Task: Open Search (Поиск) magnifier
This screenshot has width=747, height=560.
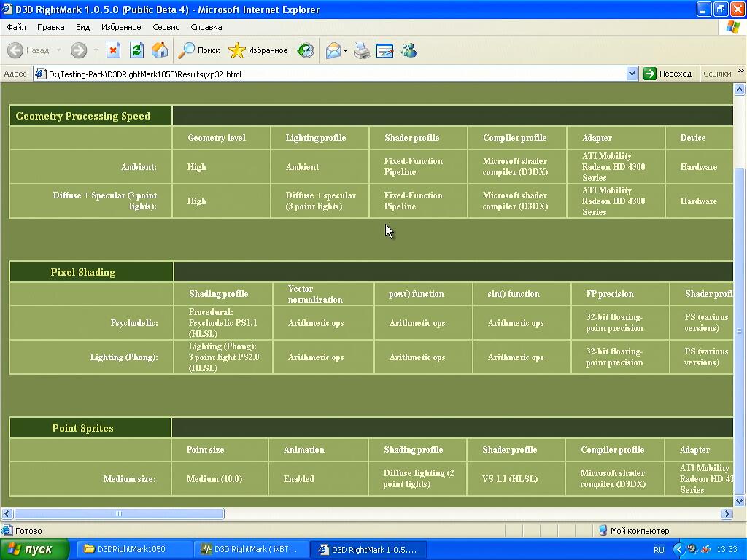Action: (x=186, y=50)
